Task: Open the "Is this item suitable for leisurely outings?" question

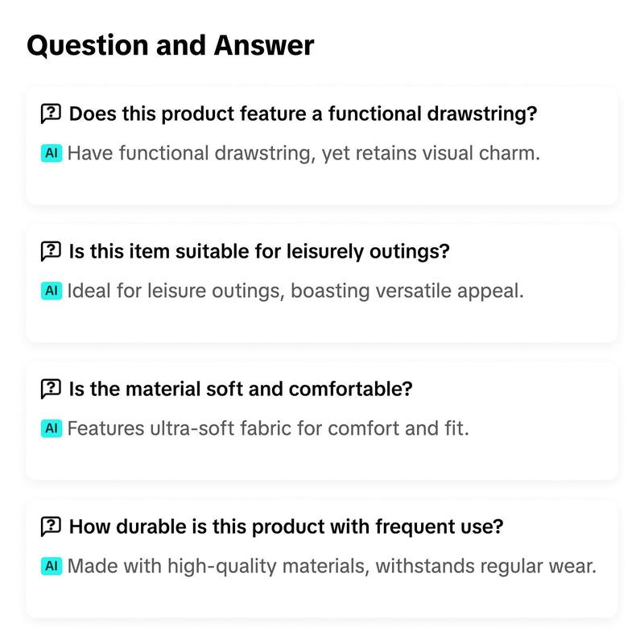Action: 259,251
